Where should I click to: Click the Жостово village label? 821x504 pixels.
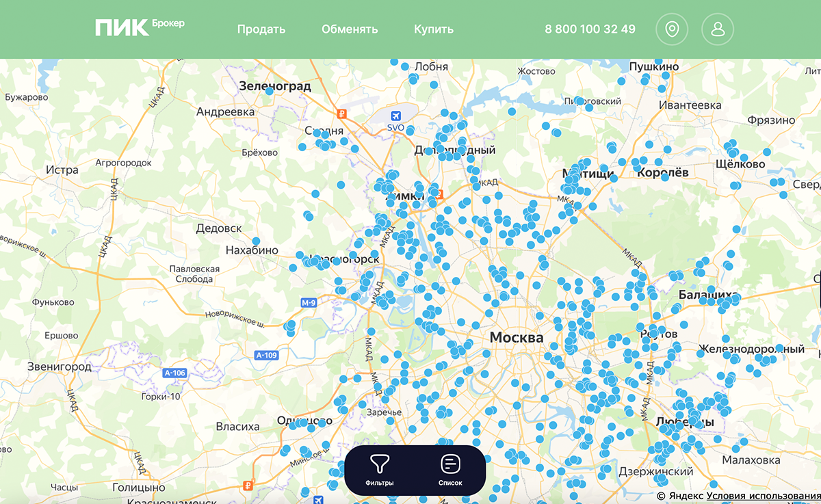coord(536,71)
